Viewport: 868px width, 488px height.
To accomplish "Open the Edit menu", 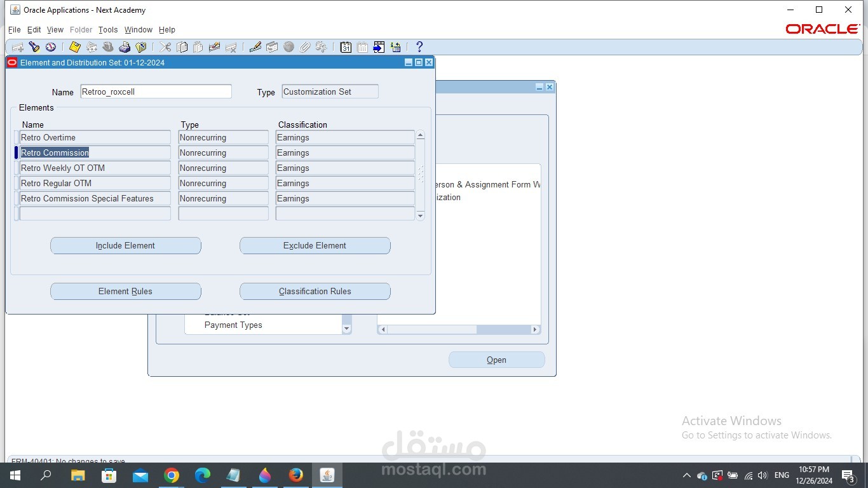I will (34, 30).
